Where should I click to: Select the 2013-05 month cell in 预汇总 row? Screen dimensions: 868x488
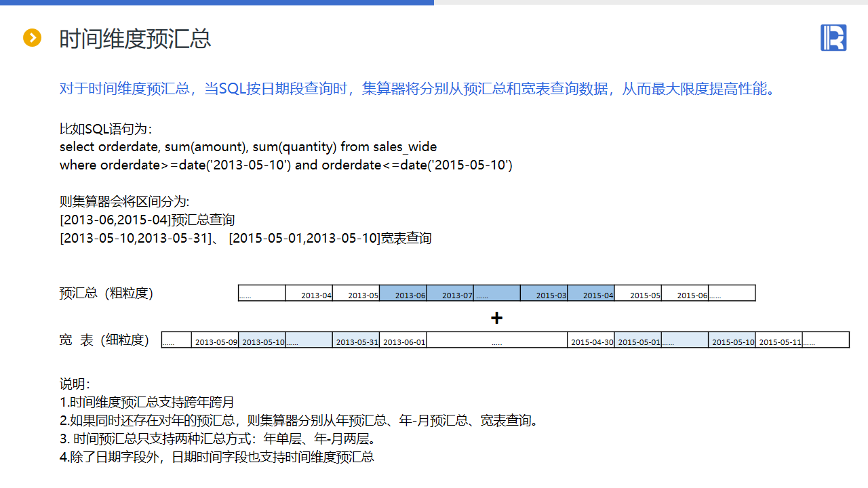[356, 293]
